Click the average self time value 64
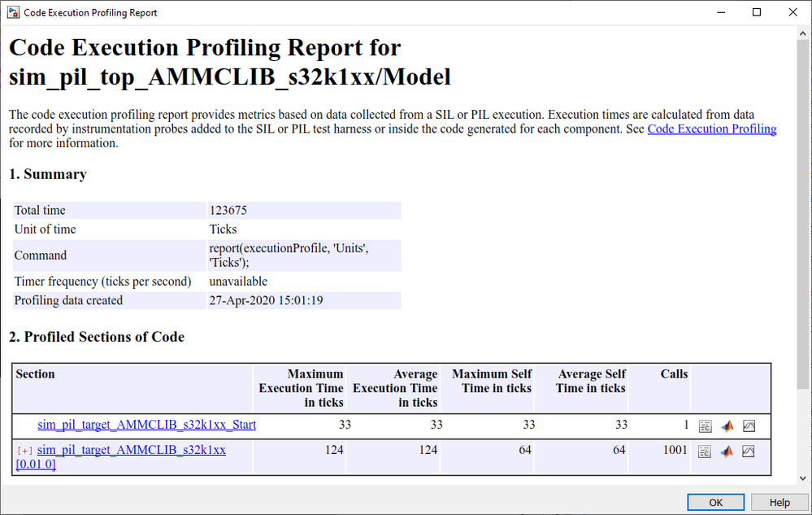This screenshot has width=812, height=515. (x=619, y=450)
